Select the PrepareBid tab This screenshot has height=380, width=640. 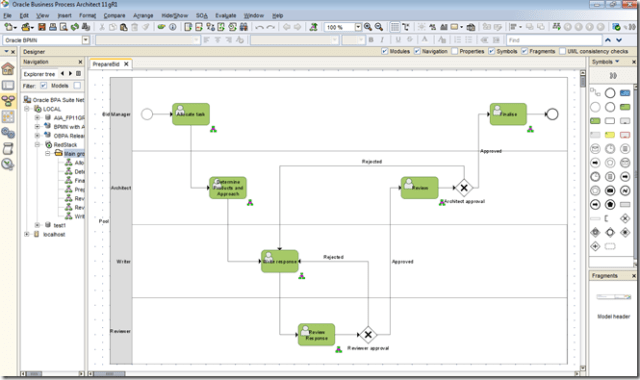[x=106, y=64]
